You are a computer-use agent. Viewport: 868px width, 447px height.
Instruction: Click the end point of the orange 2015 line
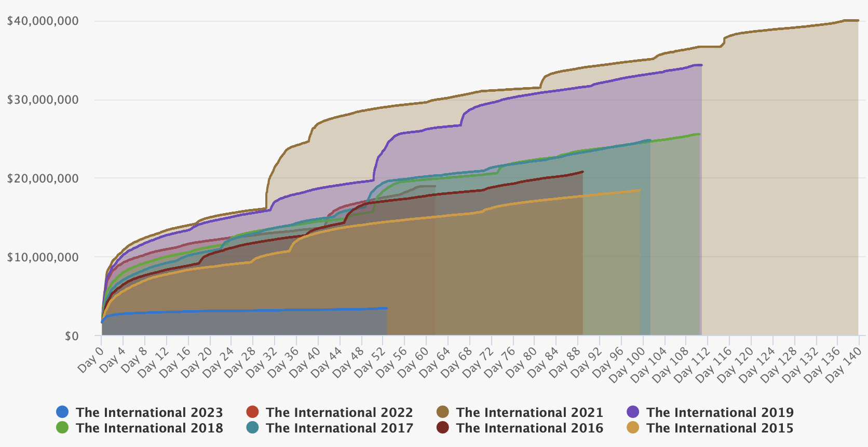[640, 190]
